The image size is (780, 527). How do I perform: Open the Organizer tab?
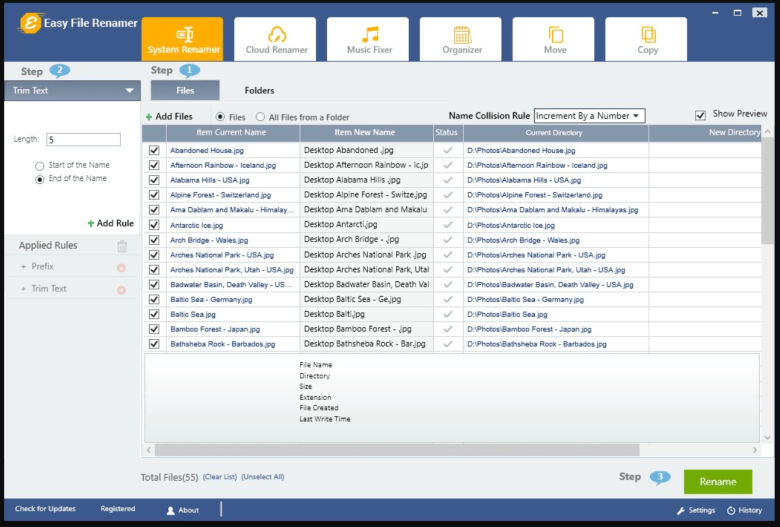(x=461, y=39)
